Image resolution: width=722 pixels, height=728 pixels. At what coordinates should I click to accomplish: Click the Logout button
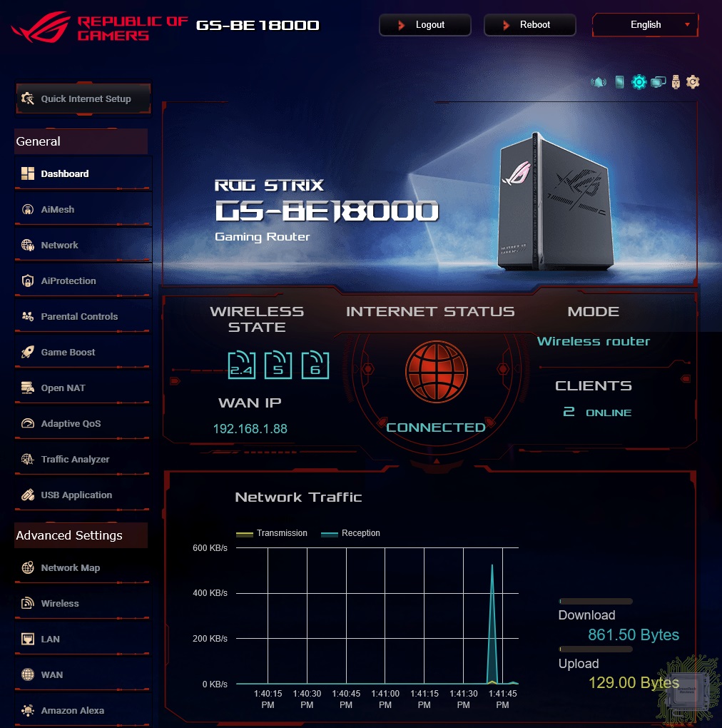[425, 24]
